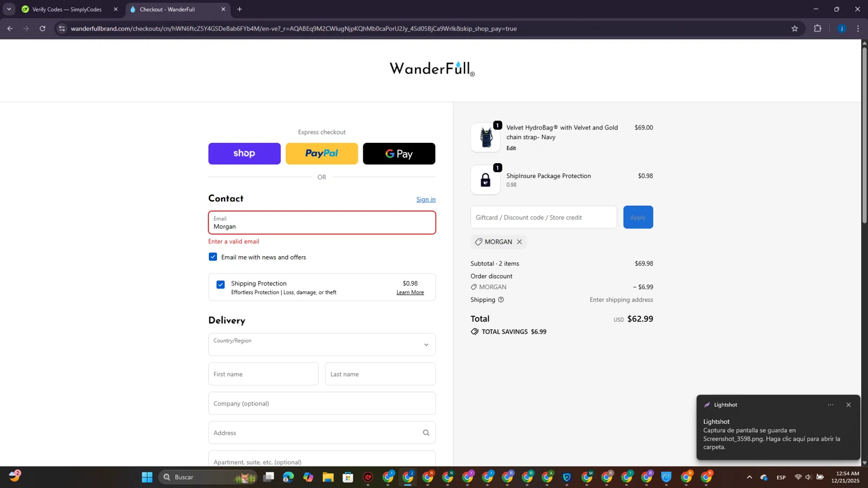Uncheck Email me with news and offers
This screenshot has width=868, height=488.
[213, 257]
